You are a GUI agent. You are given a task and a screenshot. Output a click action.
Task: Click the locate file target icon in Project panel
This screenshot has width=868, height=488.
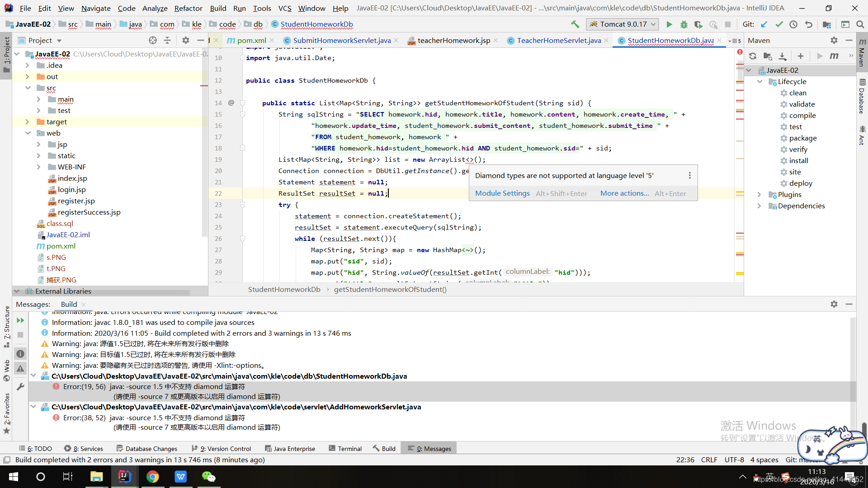pos(153,40)
